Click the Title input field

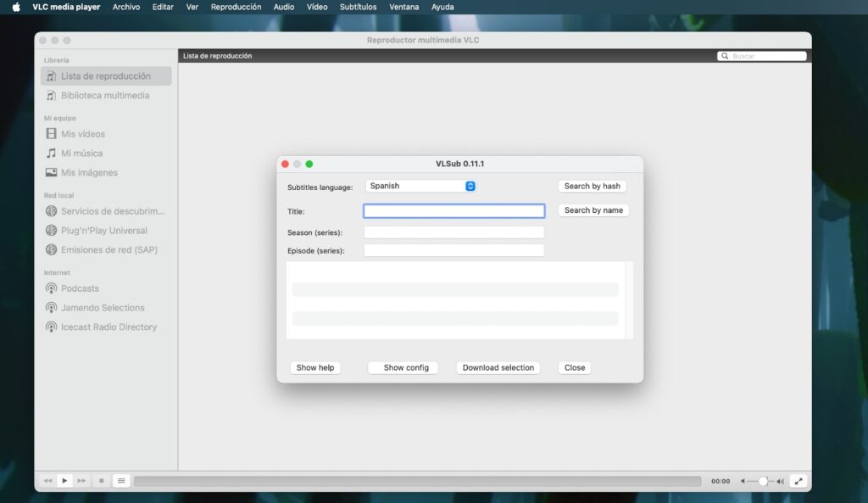(x=454, y=210)
